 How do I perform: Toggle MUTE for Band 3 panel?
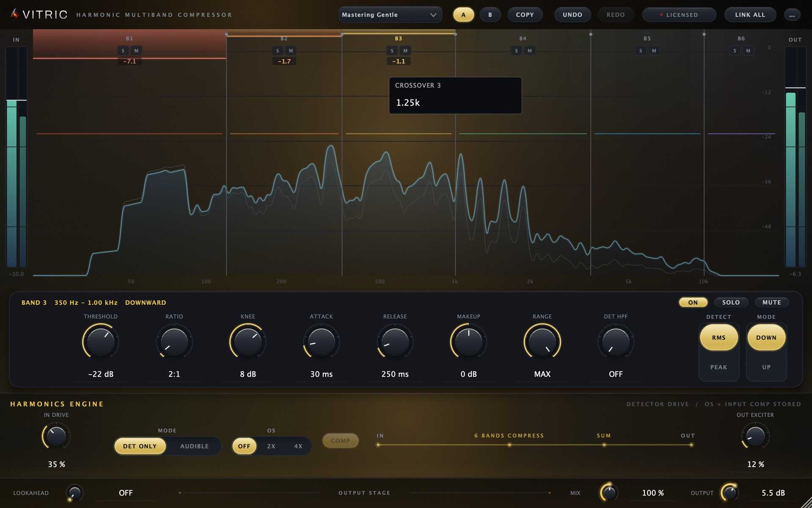click(x=771, y=302)
